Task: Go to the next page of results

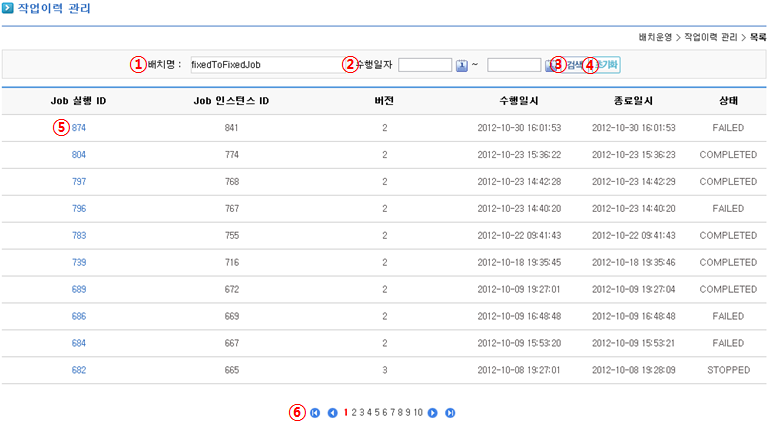Action: tap(433, 412)
